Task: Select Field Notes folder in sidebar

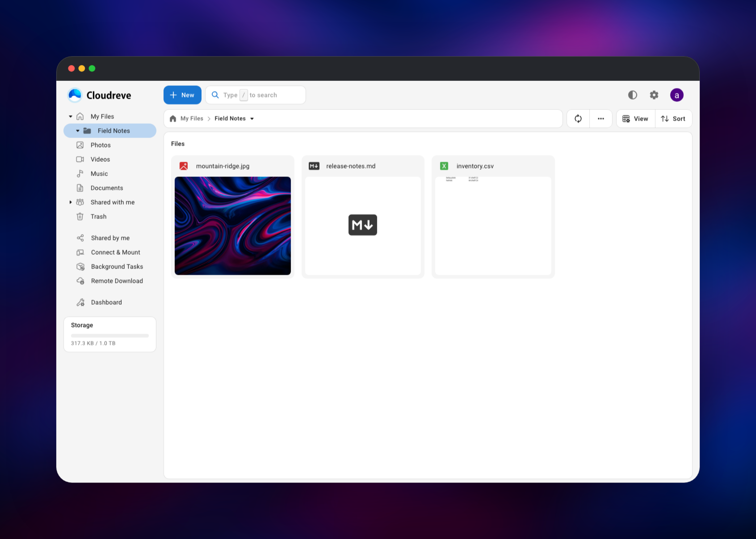Action: pos(110,131)
